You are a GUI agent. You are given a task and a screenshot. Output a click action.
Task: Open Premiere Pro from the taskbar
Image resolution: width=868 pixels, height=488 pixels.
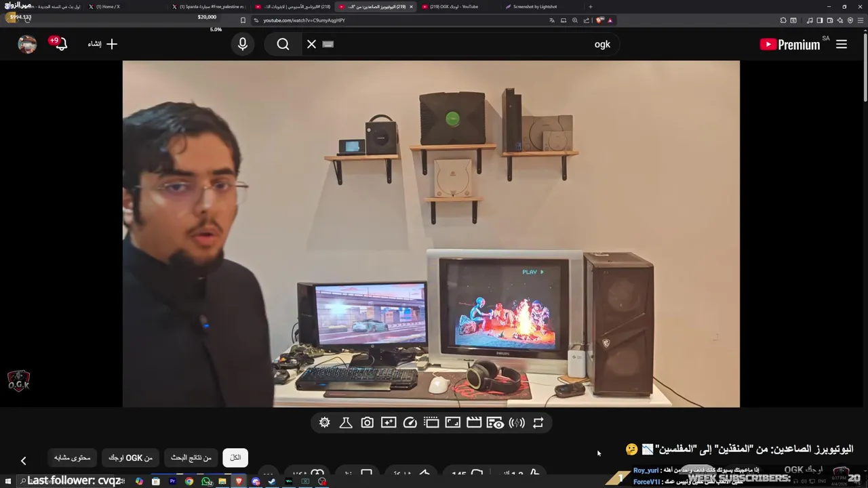pyautogui.click(x=172, y=481)
